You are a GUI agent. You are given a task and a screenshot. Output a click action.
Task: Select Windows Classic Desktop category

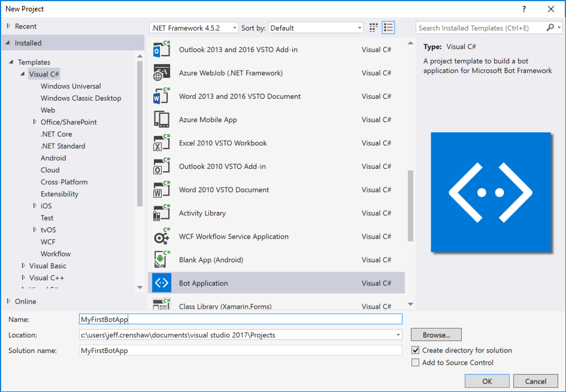pyautogui.click(x=81, y=98)
